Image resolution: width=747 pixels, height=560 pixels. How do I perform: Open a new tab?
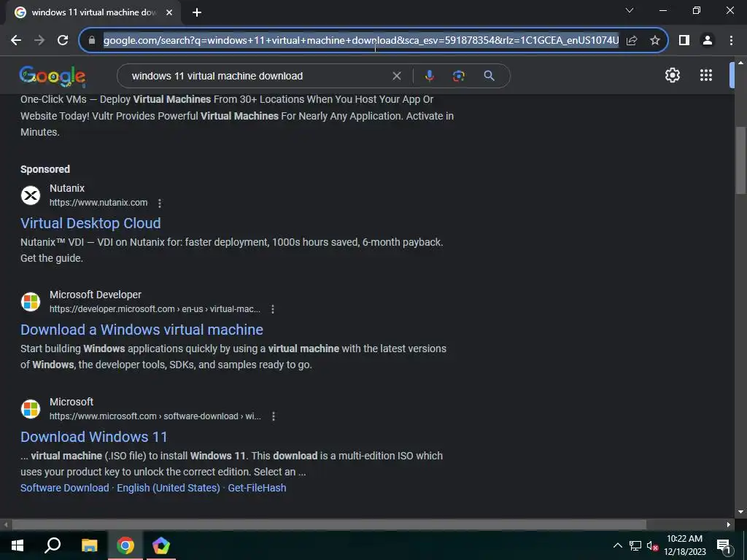click(x=197, y=13)
